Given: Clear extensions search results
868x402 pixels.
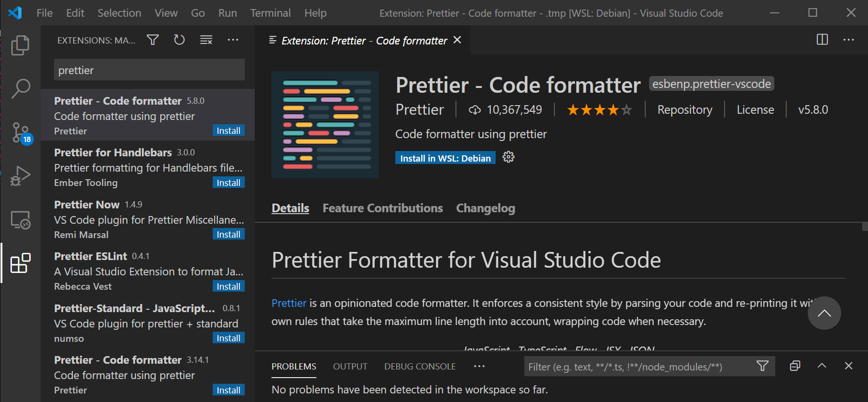Looking at the screenshot, I should [206, 40].
